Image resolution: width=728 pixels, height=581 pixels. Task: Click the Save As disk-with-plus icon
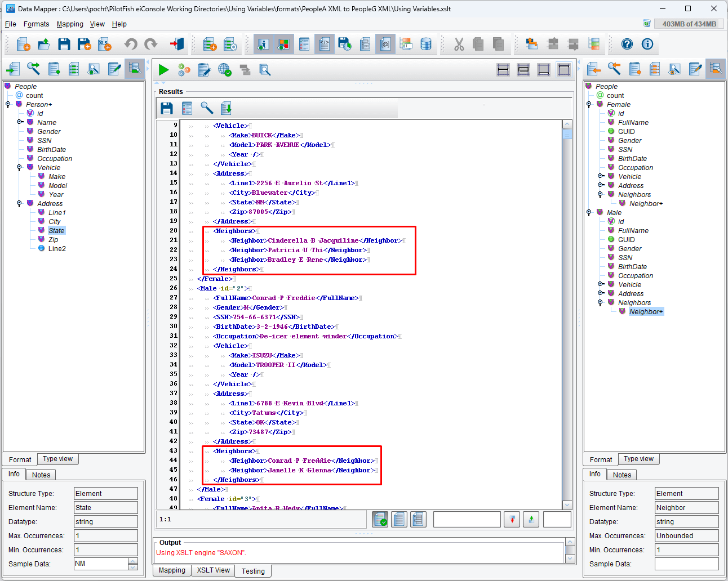coord(85,44)
